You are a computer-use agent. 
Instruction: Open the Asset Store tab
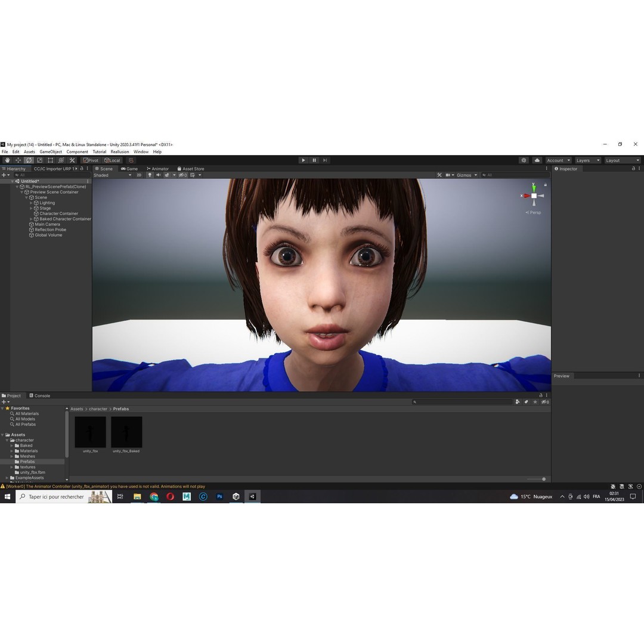pyautogui.click(x=191, y=169)
